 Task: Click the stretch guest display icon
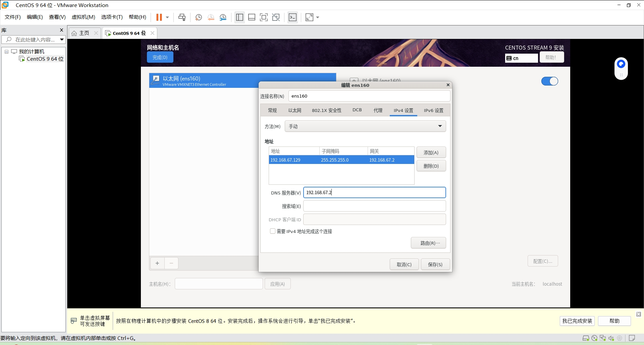tap(309, 17)
